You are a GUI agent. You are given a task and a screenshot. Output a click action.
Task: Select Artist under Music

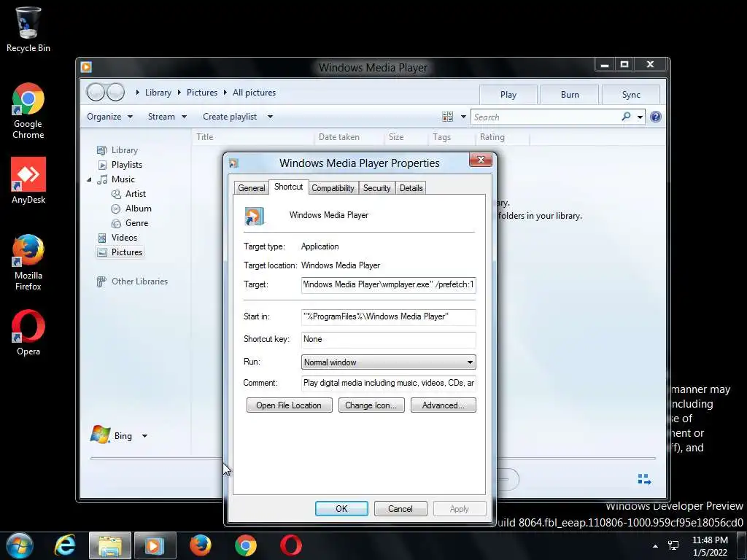click(135, 194)
